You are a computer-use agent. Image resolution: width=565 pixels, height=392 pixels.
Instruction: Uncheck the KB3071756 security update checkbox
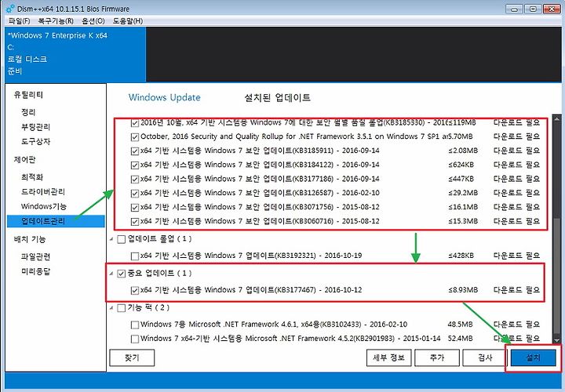pyautogui.click(x=135, y=207)
